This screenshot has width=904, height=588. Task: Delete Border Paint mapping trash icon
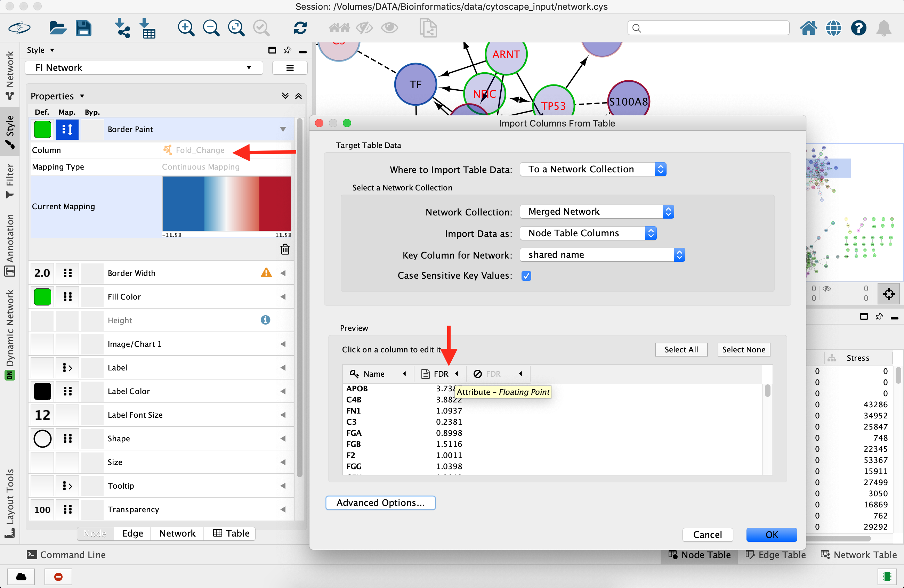pyautogui.click(x=285, y=249)
